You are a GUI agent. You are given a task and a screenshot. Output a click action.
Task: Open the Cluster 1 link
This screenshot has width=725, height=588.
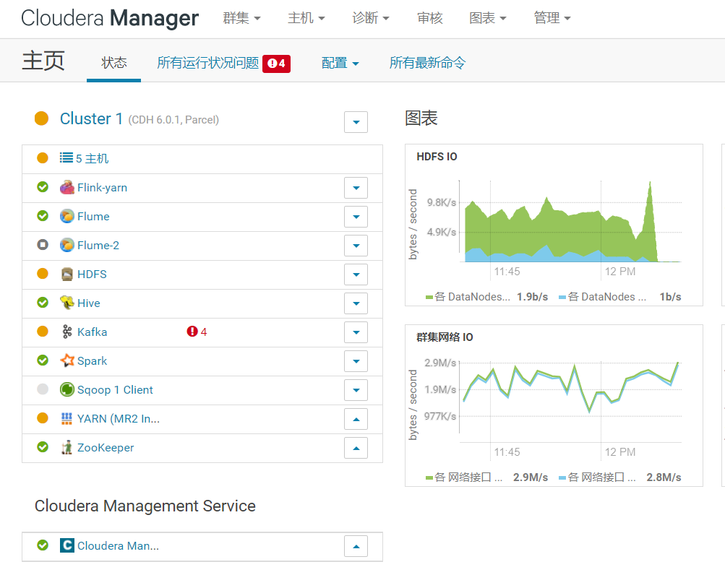pos(92,118)
